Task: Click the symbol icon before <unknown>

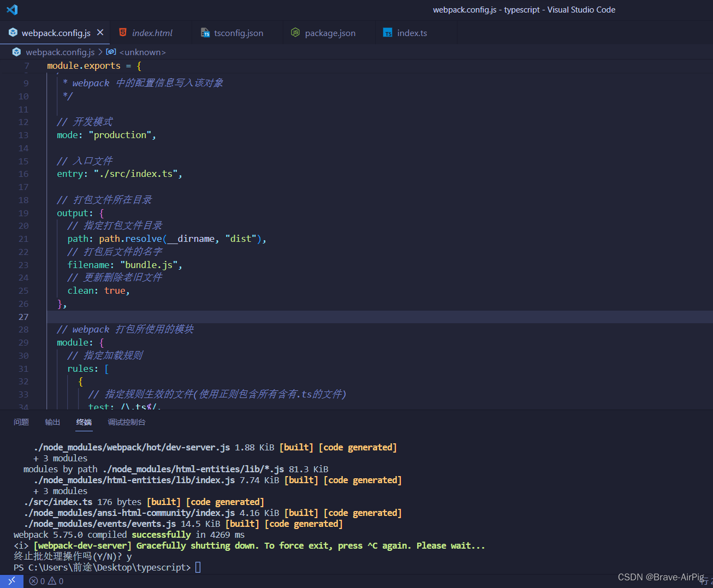Action: [111, 52]
